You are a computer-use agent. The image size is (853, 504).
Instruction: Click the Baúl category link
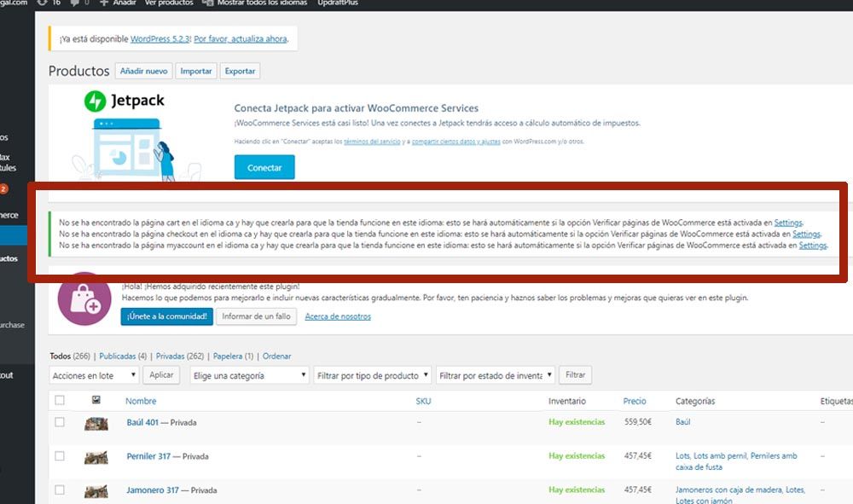point(682,422)
